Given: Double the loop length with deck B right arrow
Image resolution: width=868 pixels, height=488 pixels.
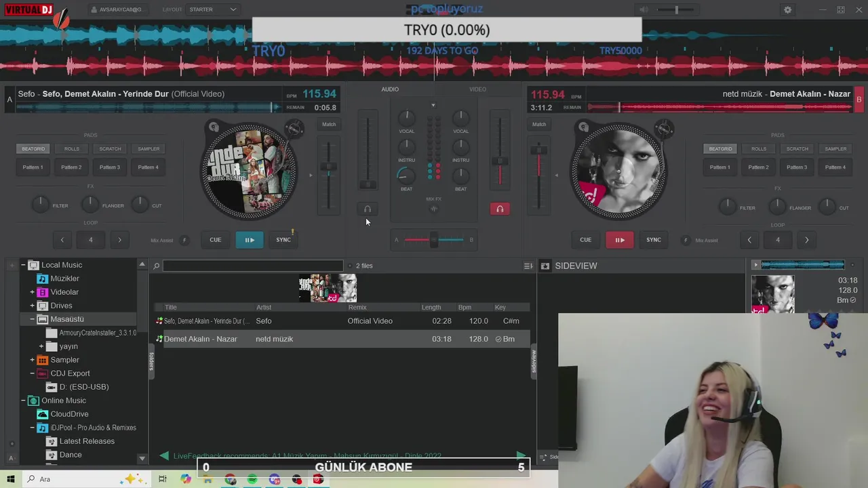Looking at the screenshot, I should [806, 240].
